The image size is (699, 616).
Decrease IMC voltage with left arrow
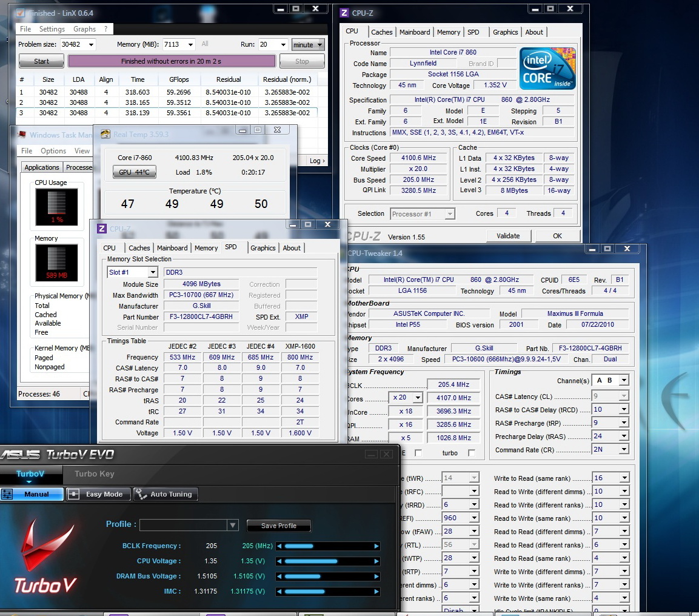coord(279,592)
